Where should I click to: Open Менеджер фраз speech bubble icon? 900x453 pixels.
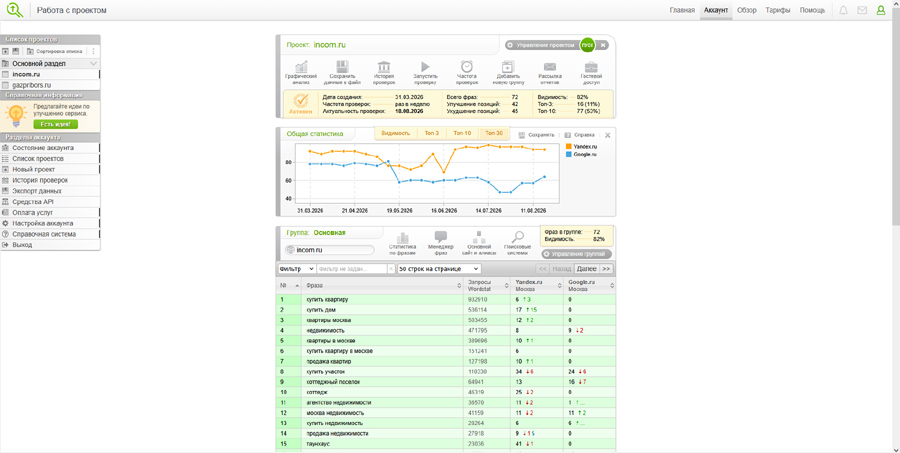tap(441, 237)
